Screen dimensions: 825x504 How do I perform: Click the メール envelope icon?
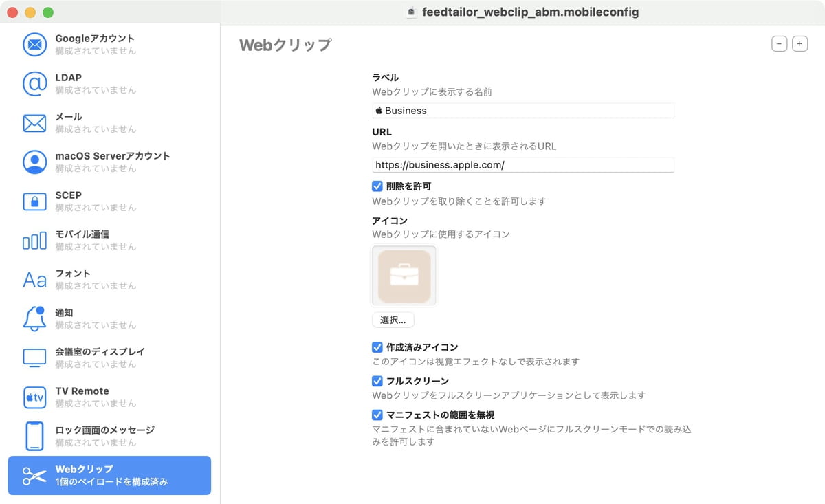tap(34, 123)
